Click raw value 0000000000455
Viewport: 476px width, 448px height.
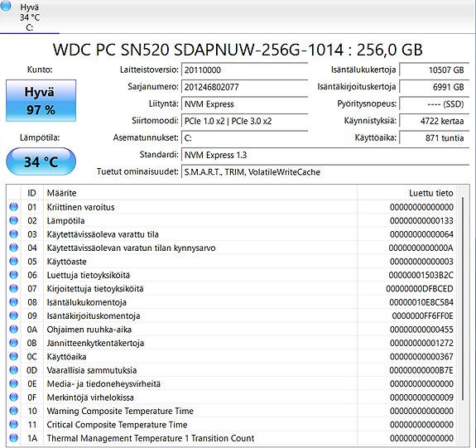(421, 330)
